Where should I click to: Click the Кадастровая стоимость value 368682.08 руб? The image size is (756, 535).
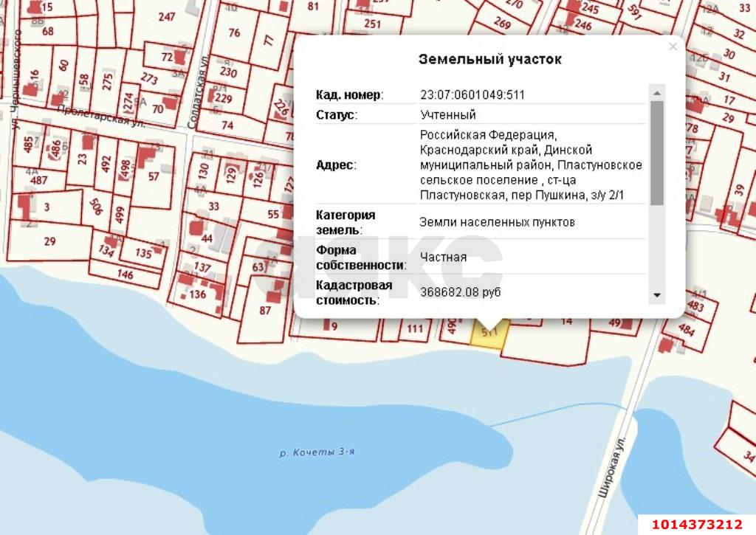460,292
